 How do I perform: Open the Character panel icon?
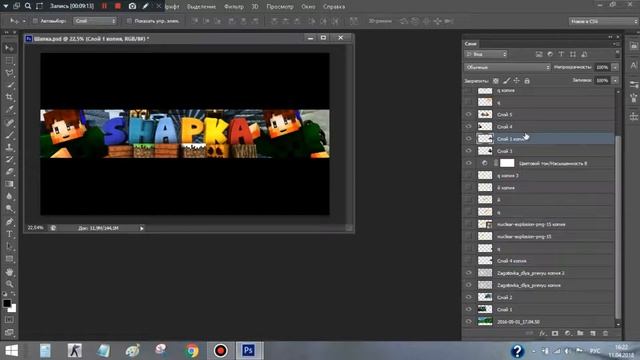(633, 65)
